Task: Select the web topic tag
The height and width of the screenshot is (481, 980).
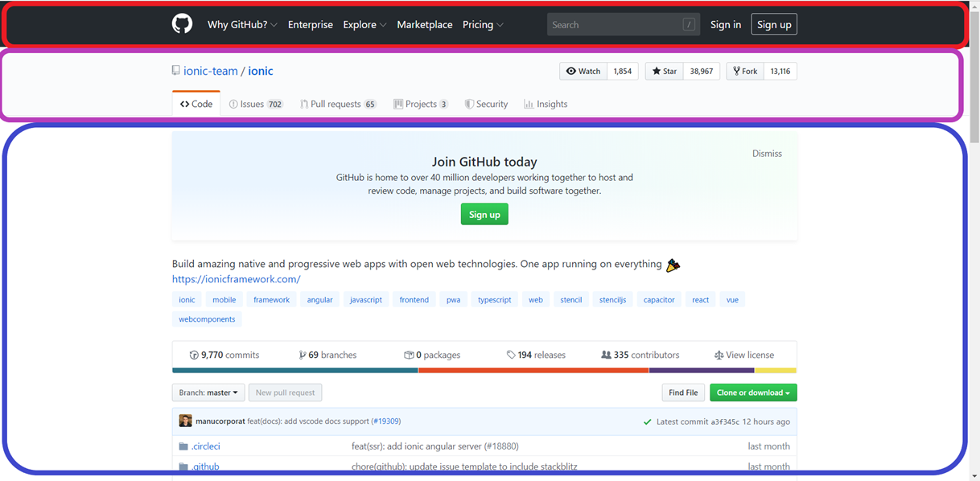Action: point(536,300)
